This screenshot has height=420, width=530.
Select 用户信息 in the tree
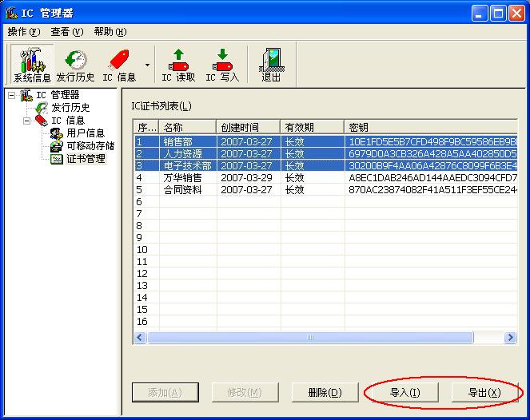tap(86, 133)
